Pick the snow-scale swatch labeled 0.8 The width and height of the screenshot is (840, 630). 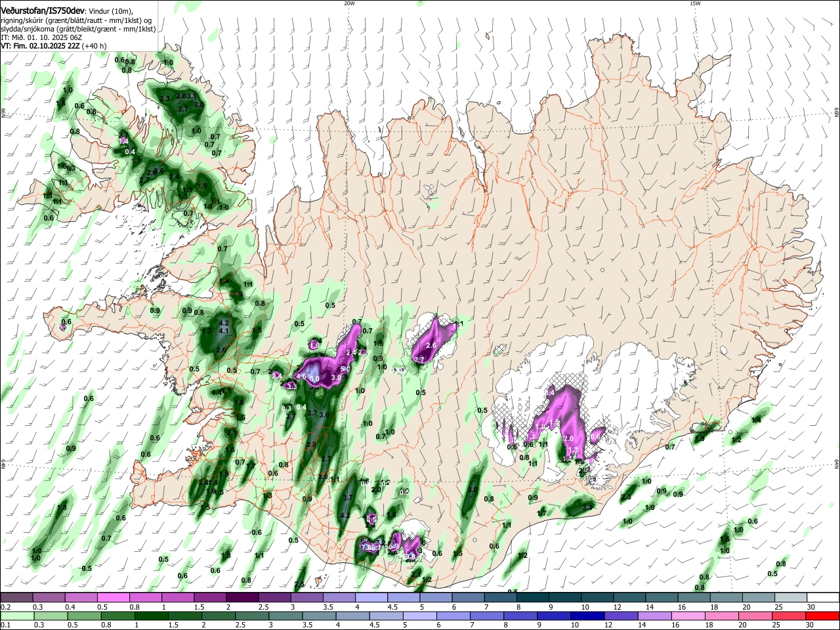pyautogui.click(x=144, y=597)
